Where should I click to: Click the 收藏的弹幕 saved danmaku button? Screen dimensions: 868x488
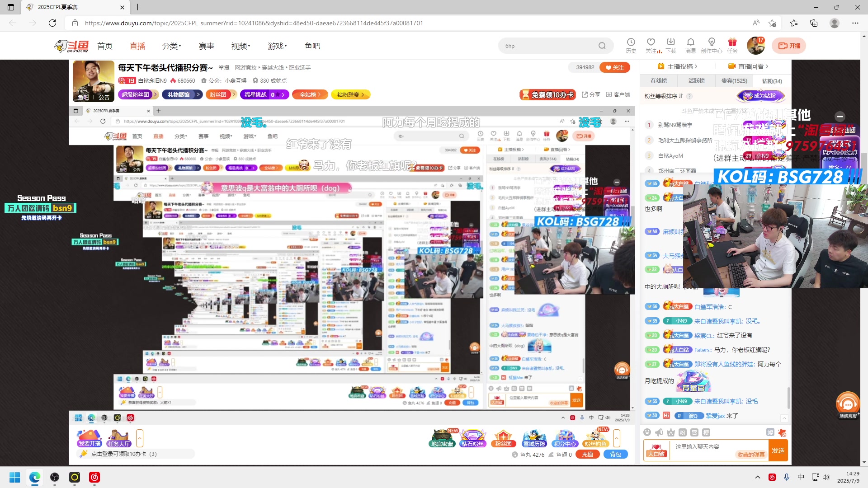click(751, 455)
